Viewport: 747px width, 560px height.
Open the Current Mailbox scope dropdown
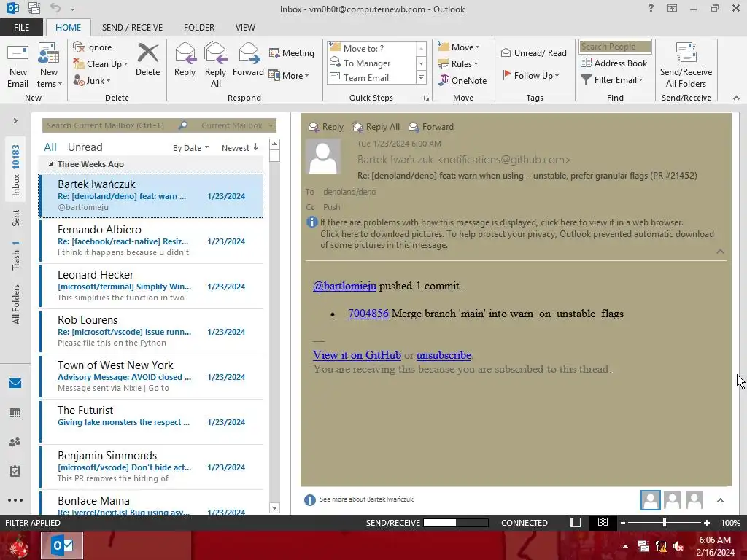click(237, 125)
